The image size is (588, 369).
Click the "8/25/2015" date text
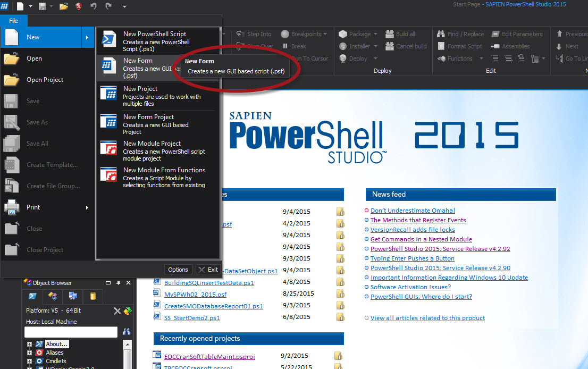coord(298,293)
